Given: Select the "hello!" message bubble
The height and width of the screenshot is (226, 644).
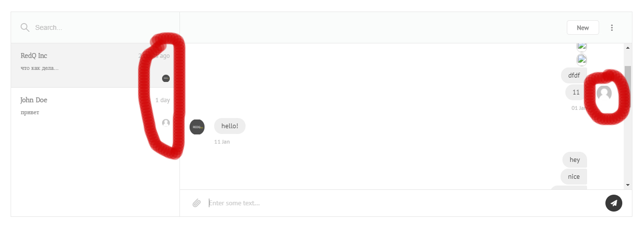Looking at the screenshot, I should pyautogui.click(x=230, y=126).
